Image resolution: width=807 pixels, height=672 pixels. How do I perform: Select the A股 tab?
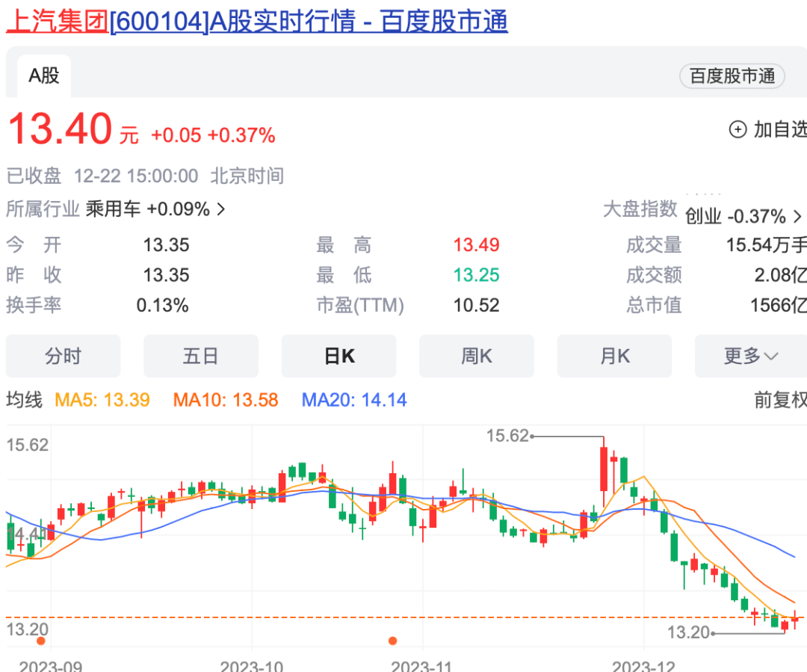point(44,75)
